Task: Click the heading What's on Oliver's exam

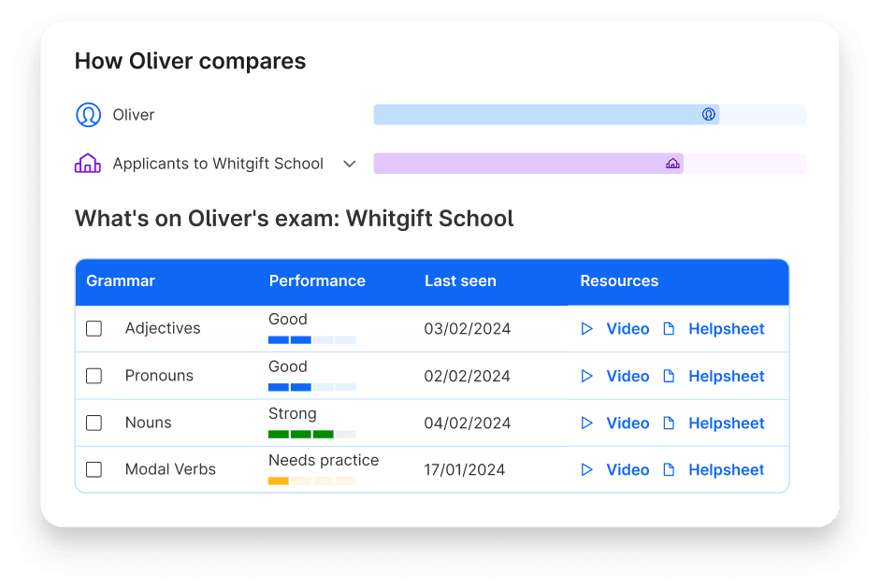Action: (294, 218)
